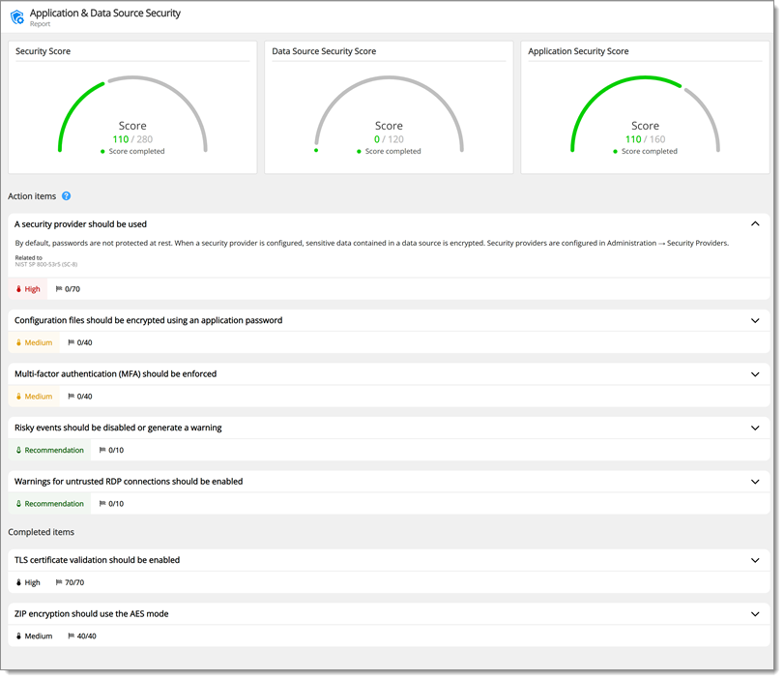Click flag icon in Configuration files score row
784x680 pixels.
71,342
